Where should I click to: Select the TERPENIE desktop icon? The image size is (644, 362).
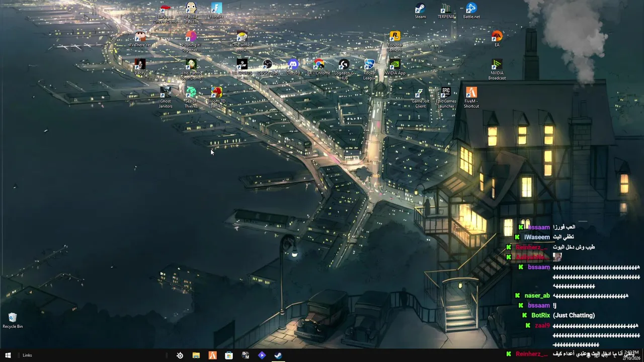pos(446,11)
